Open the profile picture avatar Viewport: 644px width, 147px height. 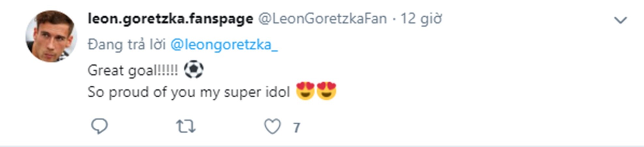[x=51, y=36]
